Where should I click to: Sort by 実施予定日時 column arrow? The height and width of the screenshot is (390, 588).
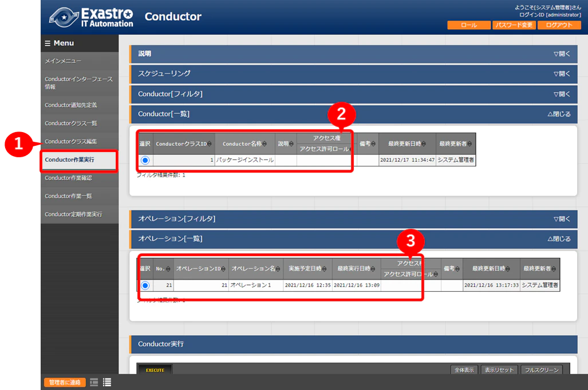[x=324, y=269]
